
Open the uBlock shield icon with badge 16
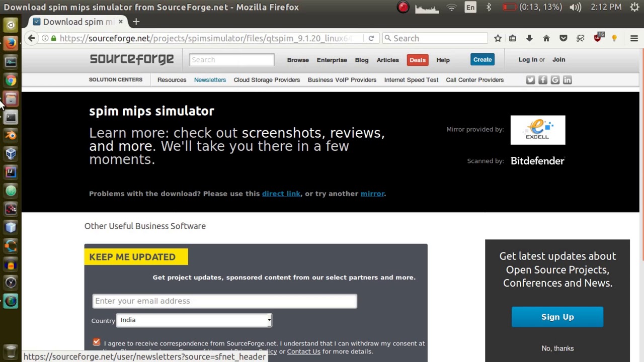pos(598,38)
